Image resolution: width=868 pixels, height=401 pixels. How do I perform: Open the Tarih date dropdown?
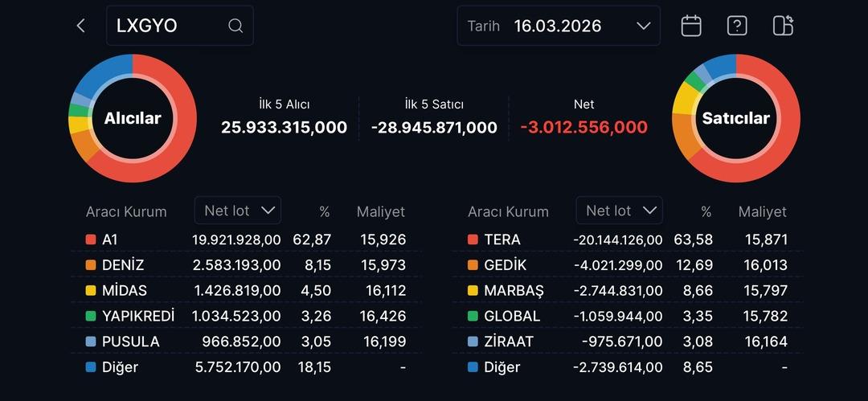(x=559, y=26)
